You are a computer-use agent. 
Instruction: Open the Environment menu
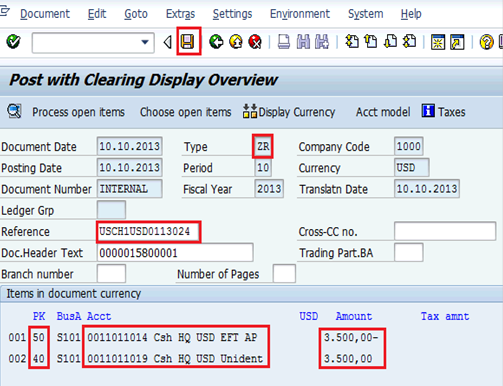pos(300,14)
